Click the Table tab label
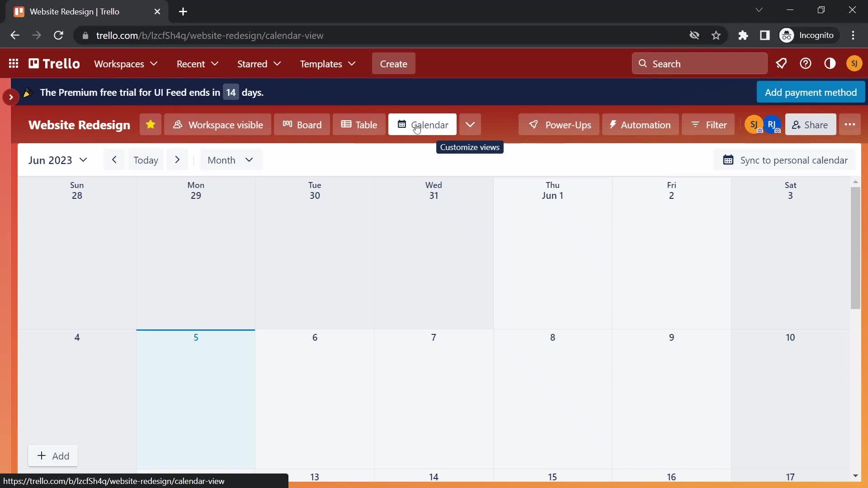This screenshot has height=488, width=868. (366, 125)
